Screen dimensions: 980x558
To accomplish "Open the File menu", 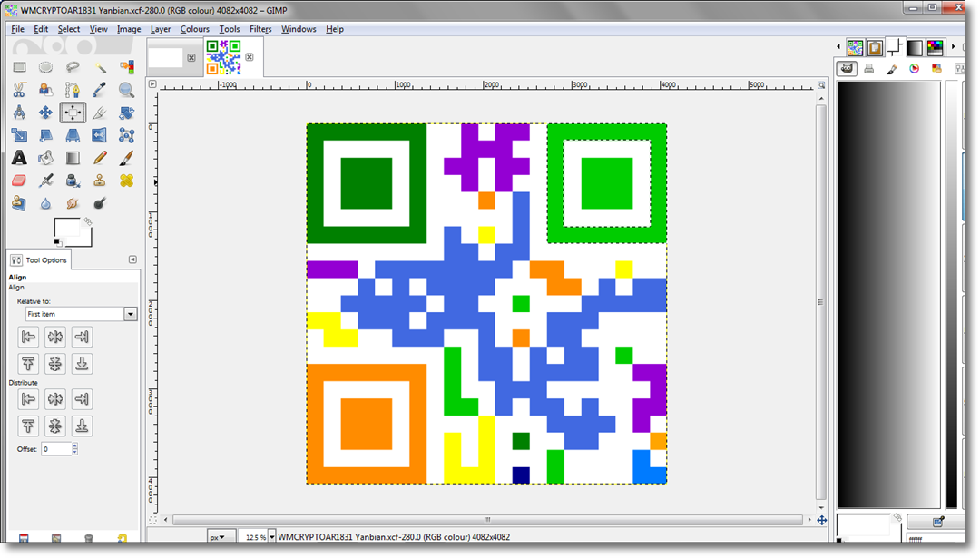I will coord(17,29).
